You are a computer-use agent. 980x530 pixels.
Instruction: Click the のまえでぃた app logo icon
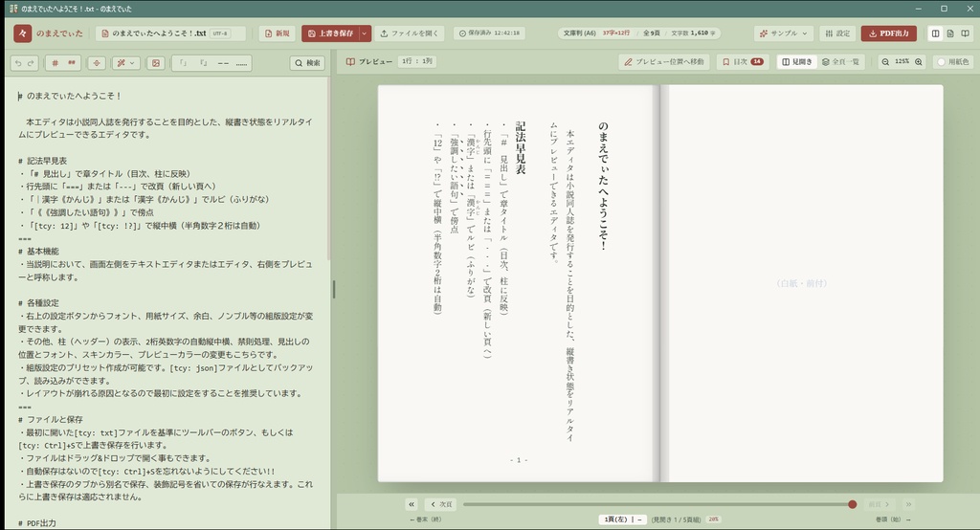23,33
